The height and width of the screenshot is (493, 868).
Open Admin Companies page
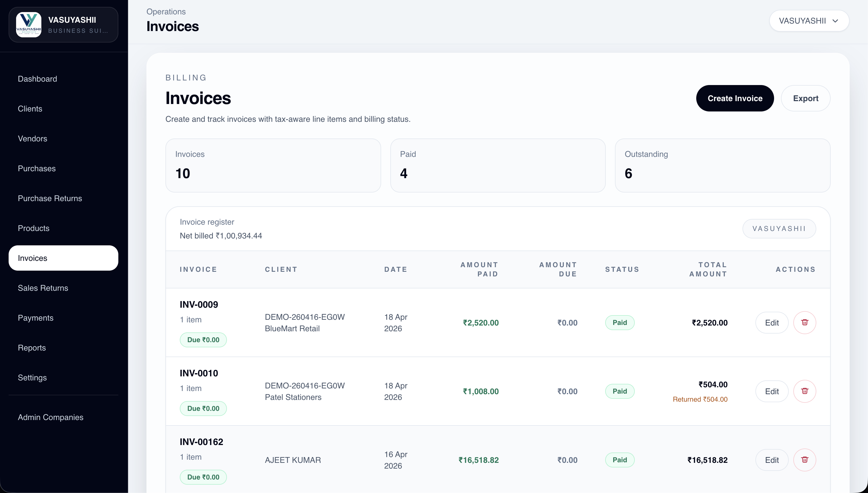click(63, 417)
